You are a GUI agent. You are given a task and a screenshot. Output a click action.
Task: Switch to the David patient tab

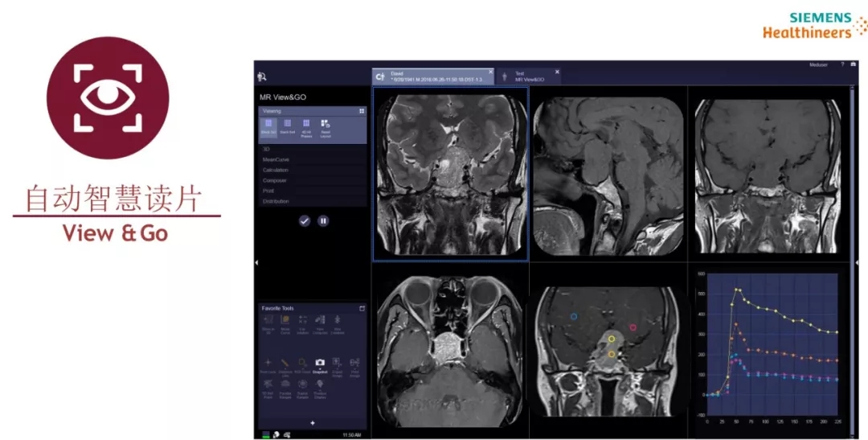433,76
